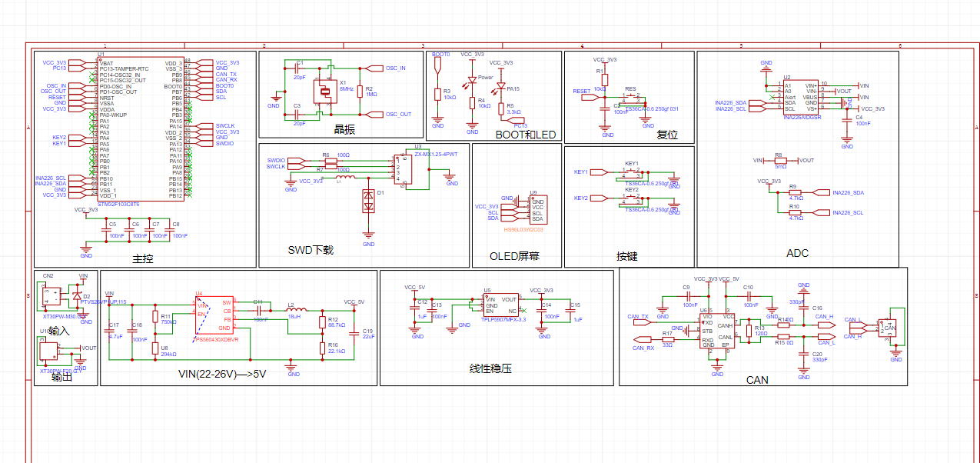Screen dimensions: 980x463
Task: Click the '按键' section title
Action: (626, 256)
